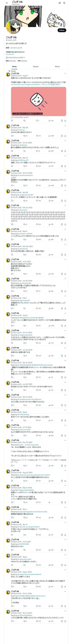Click the circular arrow icon beside search
This screenshot has height=644, width=72.
pos(60,3)
